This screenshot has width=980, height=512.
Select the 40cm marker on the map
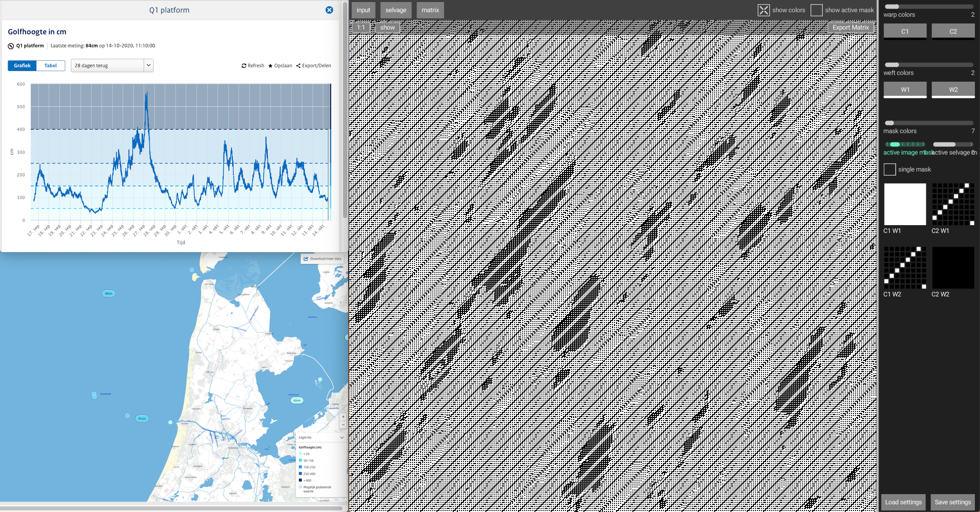pyautogui.click(x=297, y=401)
